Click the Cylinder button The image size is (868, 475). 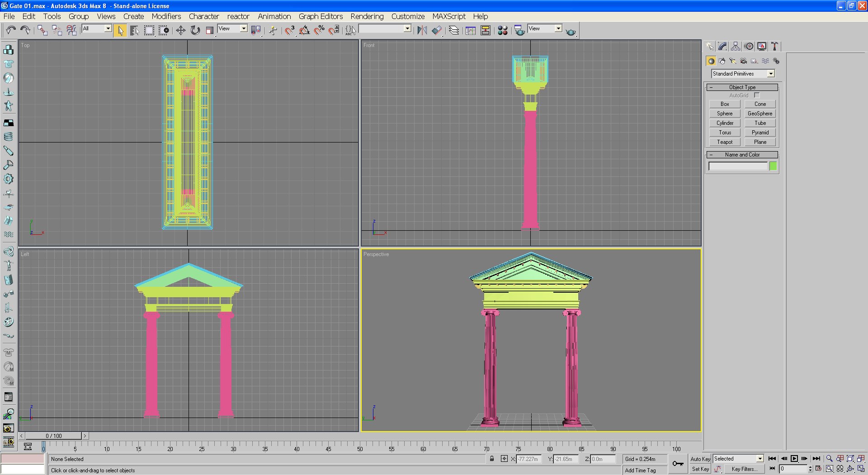click(x=725, y=123)
